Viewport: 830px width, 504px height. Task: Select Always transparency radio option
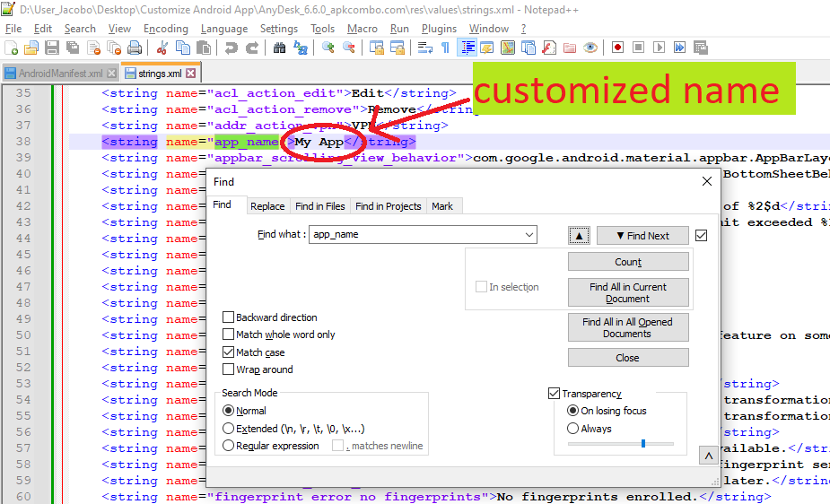point(572,429)
